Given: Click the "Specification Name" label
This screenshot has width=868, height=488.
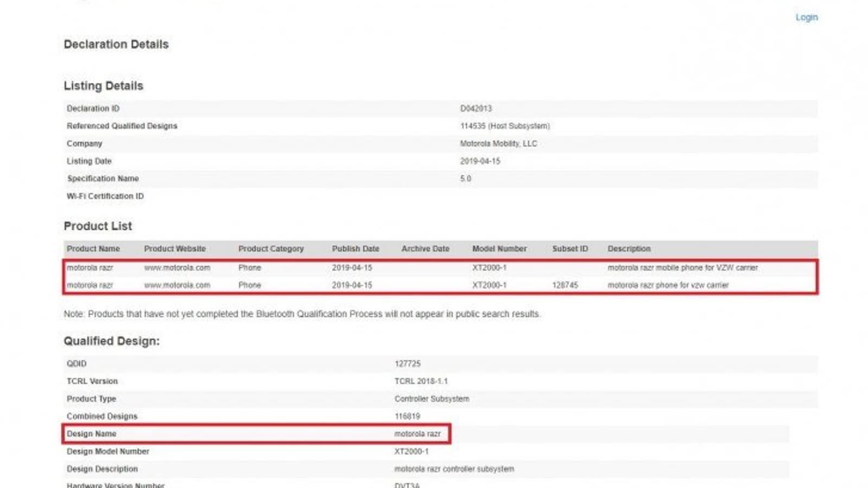Looking at the screenshot, I should coord(103,178).
